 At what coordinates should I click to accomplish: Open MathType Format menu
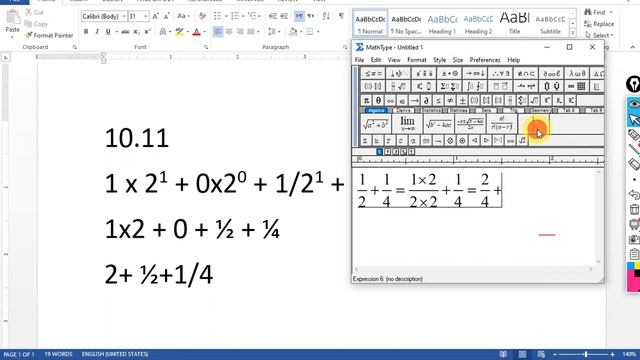click(x=417, y=60)
